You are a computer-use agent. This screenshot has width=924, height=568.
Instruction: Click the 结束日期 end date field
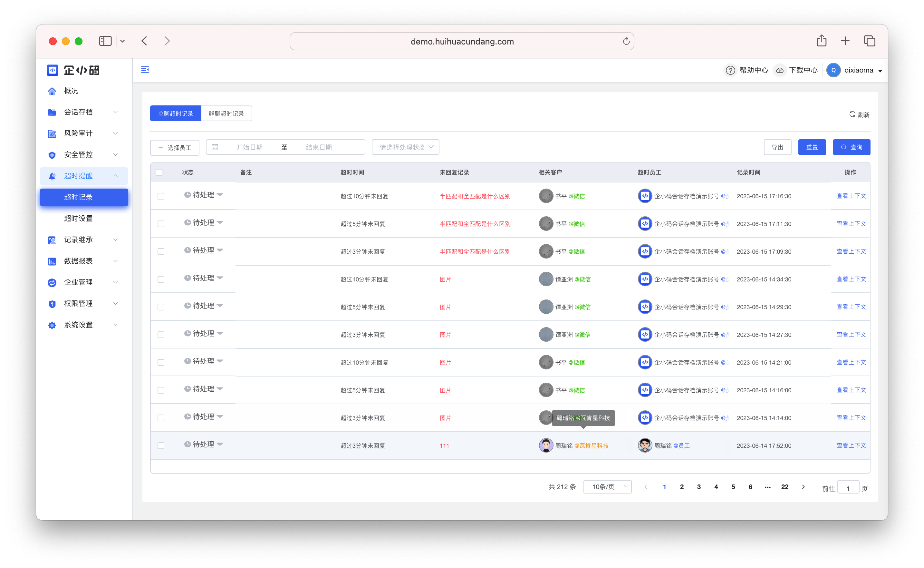319,147
